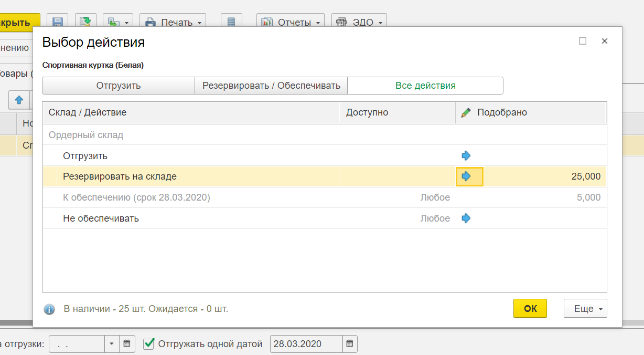This screenshot has width=644, height=355.
Task: Click the document structure icon before Отчеты
Action: 231,23
